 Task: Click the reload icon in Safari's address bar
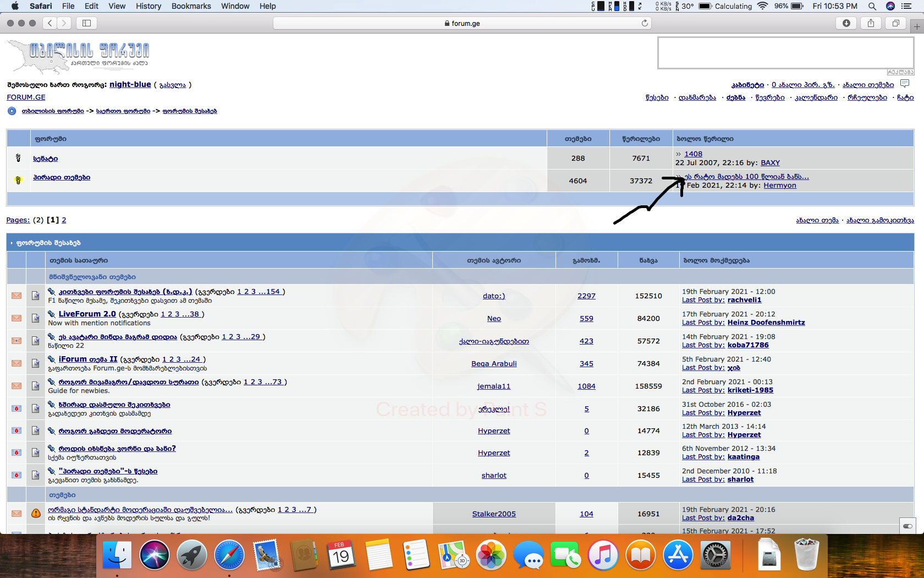(x=645, y=23)
